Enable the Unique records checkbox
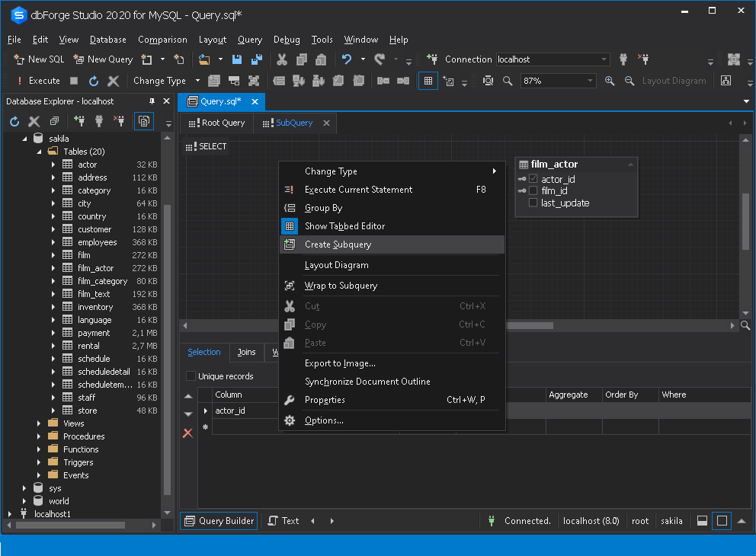 (x=191, y=376)
